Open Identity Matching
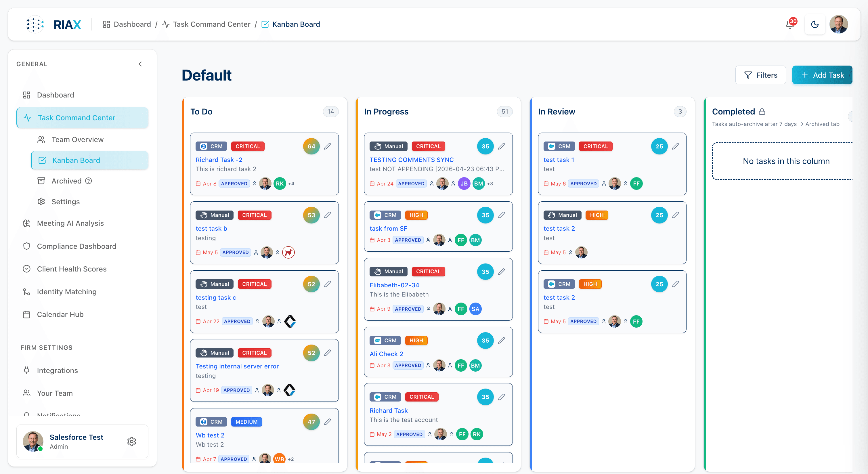This screenshot has width=868, height=474. 82,292
